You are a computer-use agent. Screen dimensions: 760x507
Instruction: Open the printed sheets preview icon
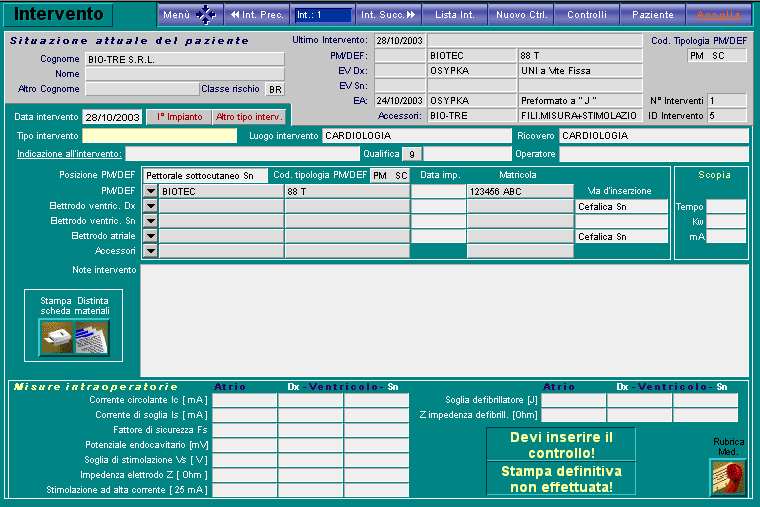coord(91,338)
